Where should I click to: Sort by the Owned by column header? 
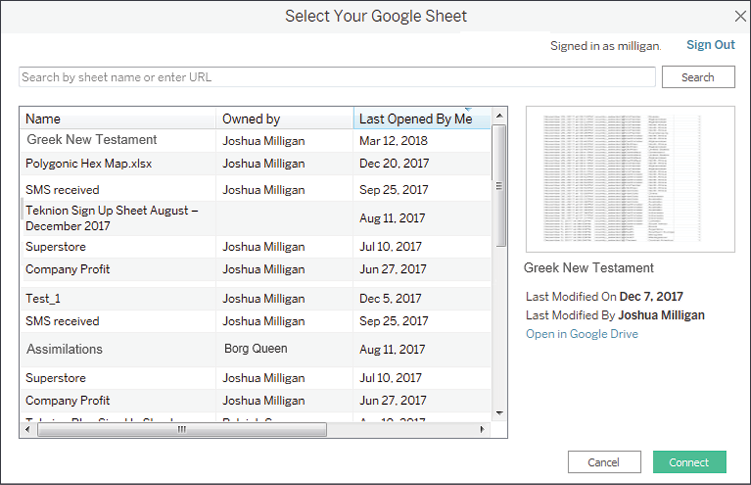click(x=284, y=118)
